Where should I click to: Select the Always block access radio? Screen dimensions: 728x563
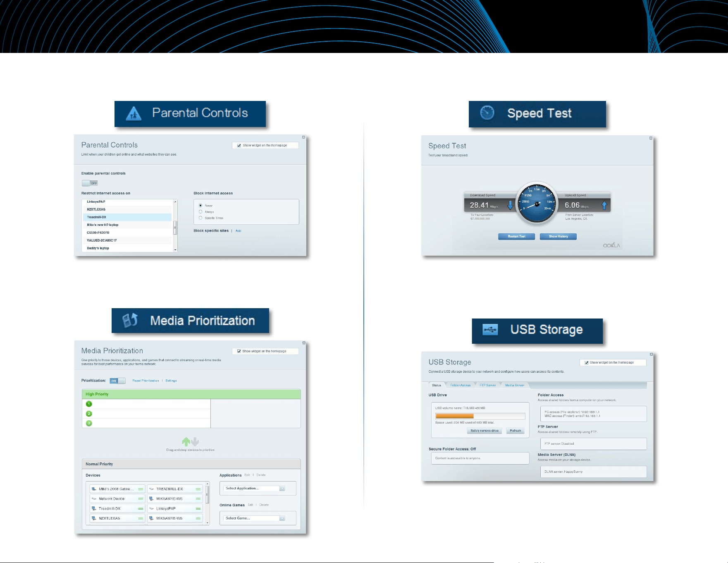[x=200, y=211]
